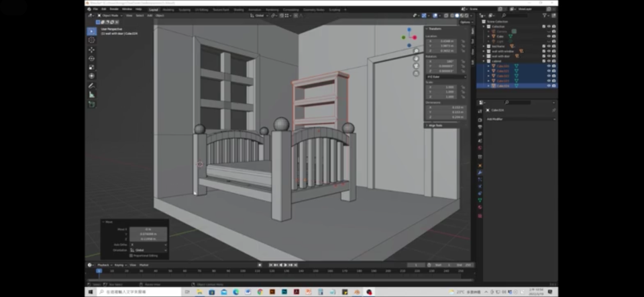Collapse the cabinet collection in outliner
644x297 pixels.
click(x=484, y=61)
